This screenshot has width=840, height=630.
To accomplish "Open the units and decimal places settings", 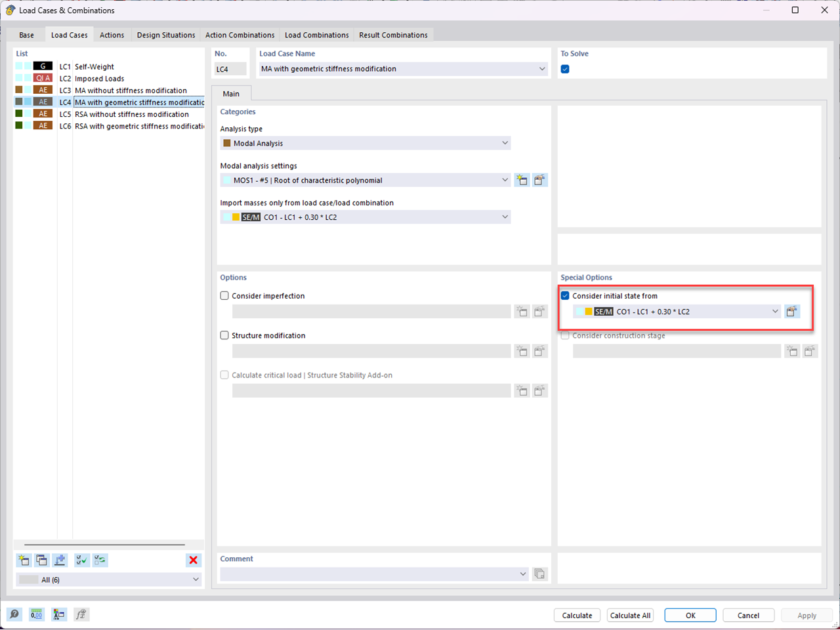I will click(36, 614).
